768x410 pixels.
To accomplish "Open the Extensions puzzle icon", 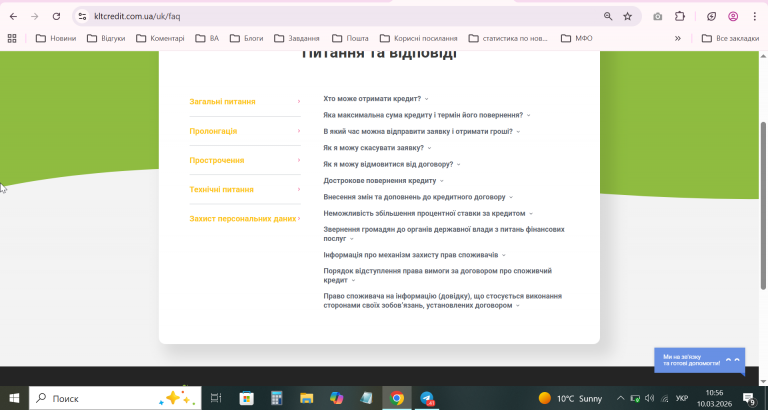I will tap(680, 16).
